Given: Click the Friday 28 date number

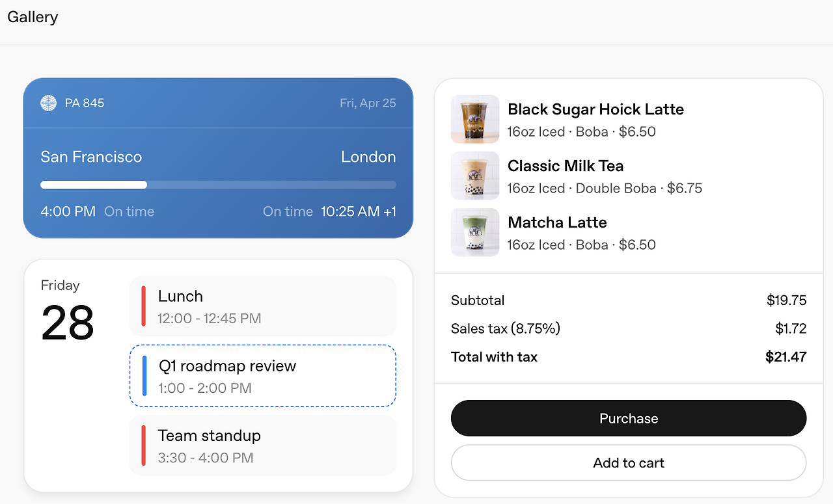Looking at the screenshot, I should click(68, 323).
